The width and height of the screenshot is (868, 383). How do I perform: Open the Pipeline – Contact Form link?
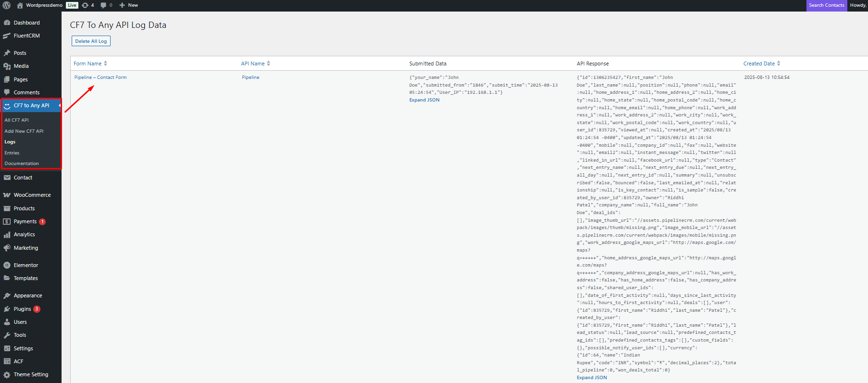pos(101,77)
